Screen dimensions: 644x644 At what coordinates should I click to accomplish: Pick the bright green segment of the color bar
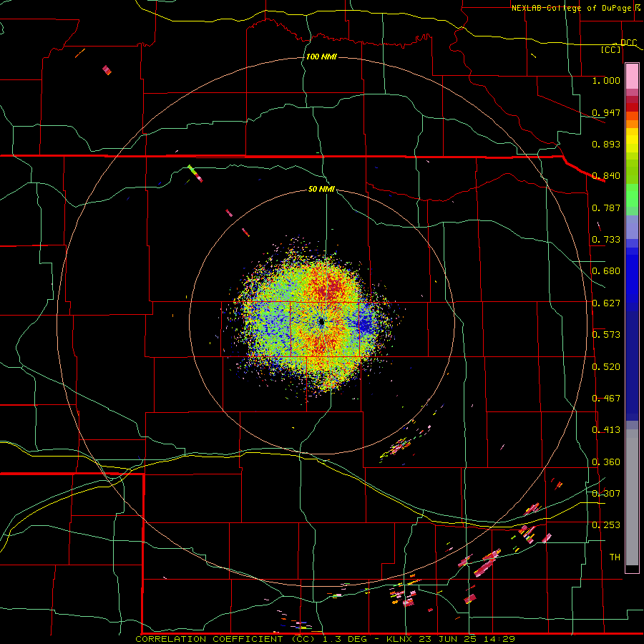pos(632,195)
